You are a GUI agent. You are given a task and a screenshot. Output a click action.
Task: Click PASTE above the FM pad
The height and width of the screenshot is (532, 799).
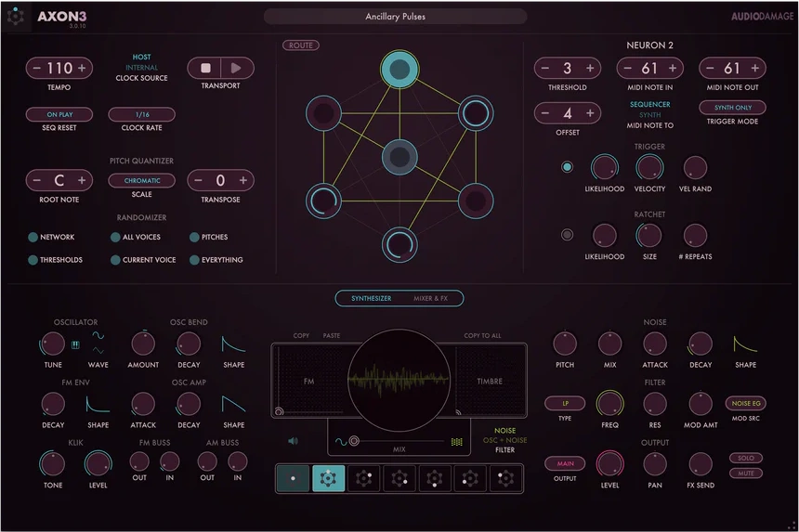point(332,335)
